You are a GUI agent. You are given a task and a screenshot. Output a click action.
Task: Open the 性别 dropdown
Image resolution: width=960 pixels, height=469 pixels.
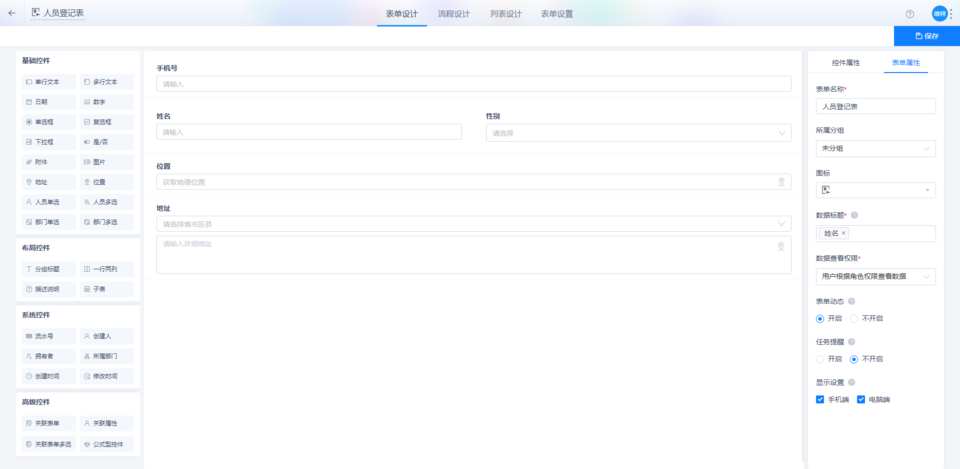[x=639, y=133]
